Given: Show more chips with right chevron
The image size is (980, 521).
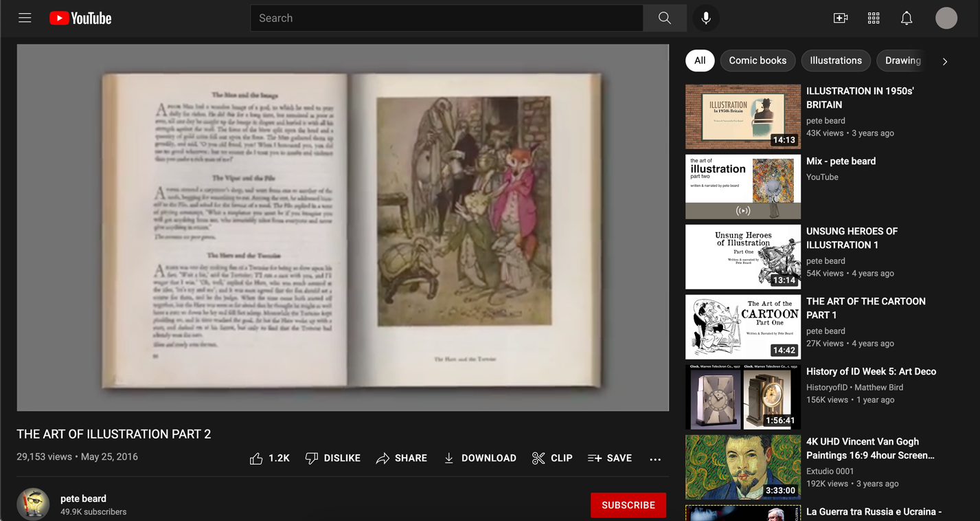Looking at the screenshot, I should click(x=945, y=61).
